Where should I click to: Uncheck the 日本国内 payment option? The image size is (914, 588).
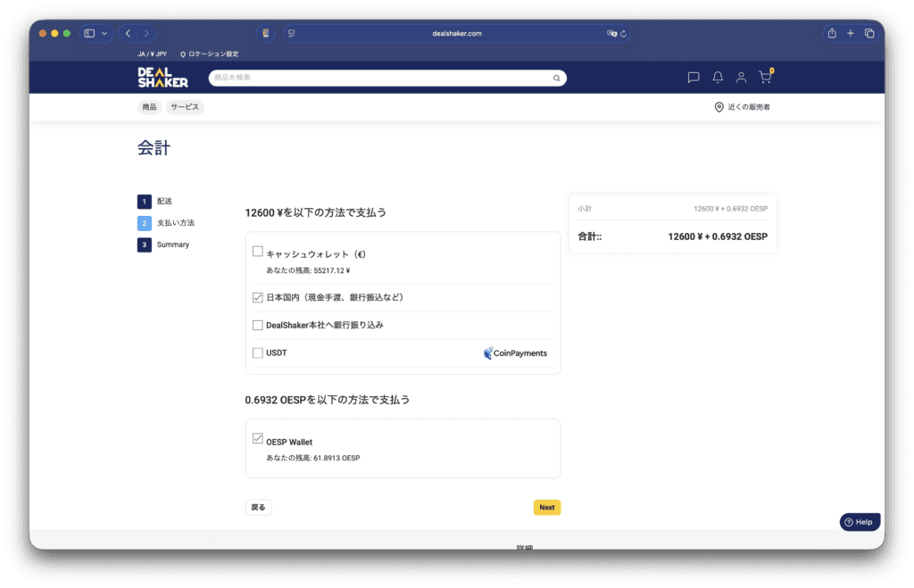click(x=258, y=297)
